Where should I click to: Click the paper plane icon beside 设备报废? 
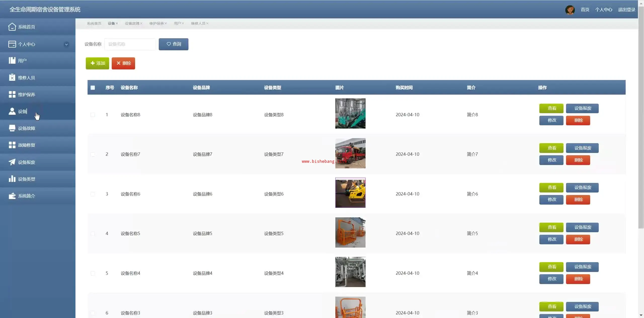tap(12, 162)
